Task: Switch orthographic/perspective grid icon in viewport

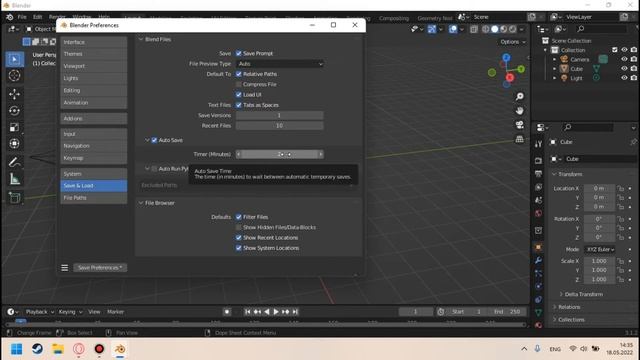Action: tap(520, 139)
